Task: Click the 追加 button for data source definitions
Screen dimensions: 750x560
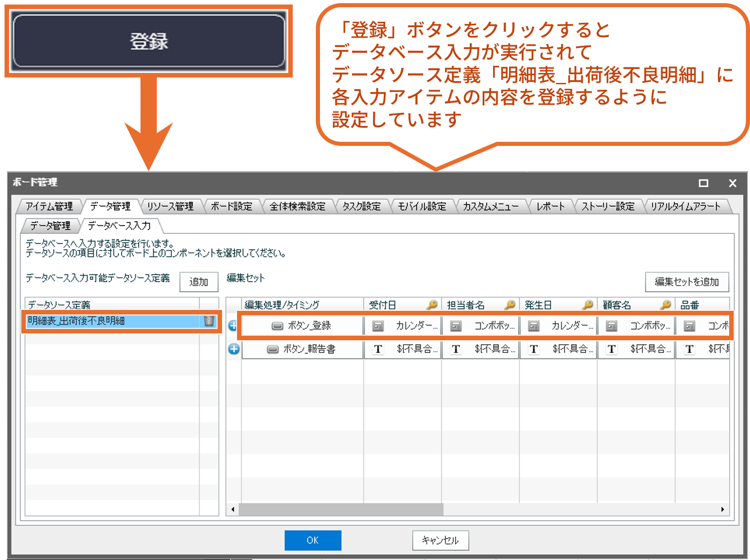Action: [198, 282]
